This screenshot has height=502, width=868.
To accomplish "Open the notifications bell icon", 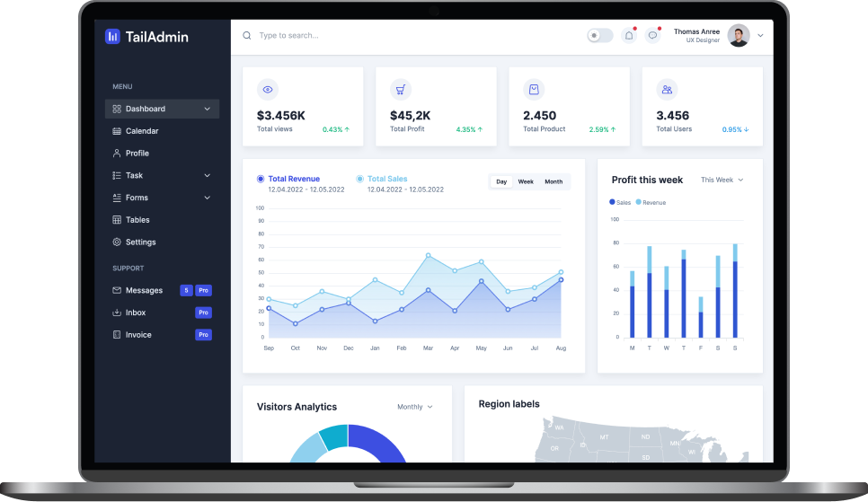I will 629,35.
